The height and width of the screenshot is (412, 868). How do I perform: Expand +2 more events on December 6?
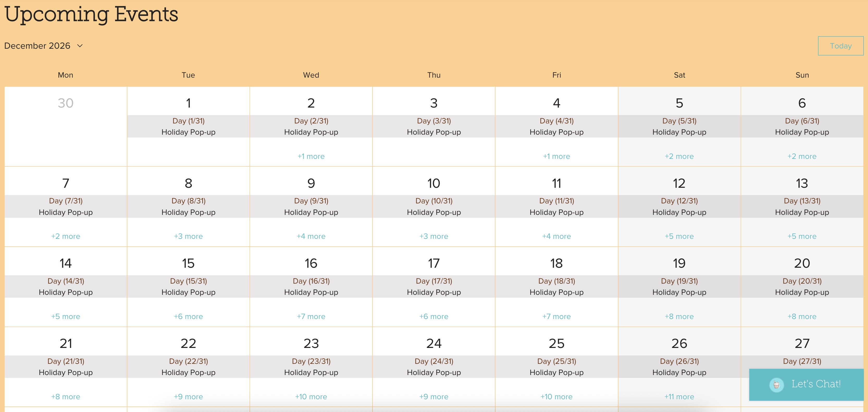[x=802, y=156]
